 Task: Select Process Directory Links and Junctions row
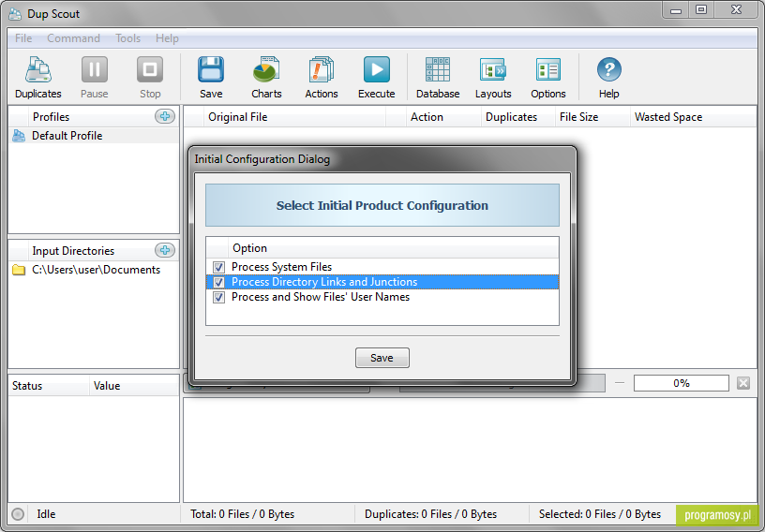(x=382, y=282)
